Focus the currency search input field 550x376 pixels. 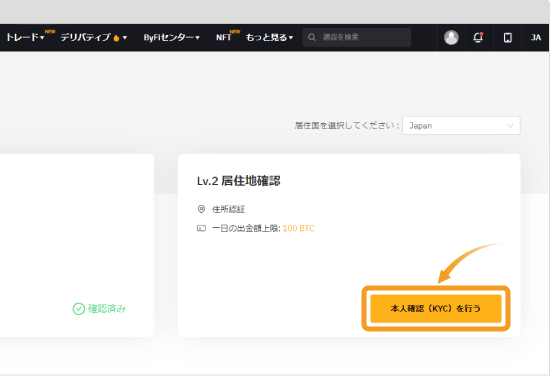pyautogui.click(x=357, y=37)
